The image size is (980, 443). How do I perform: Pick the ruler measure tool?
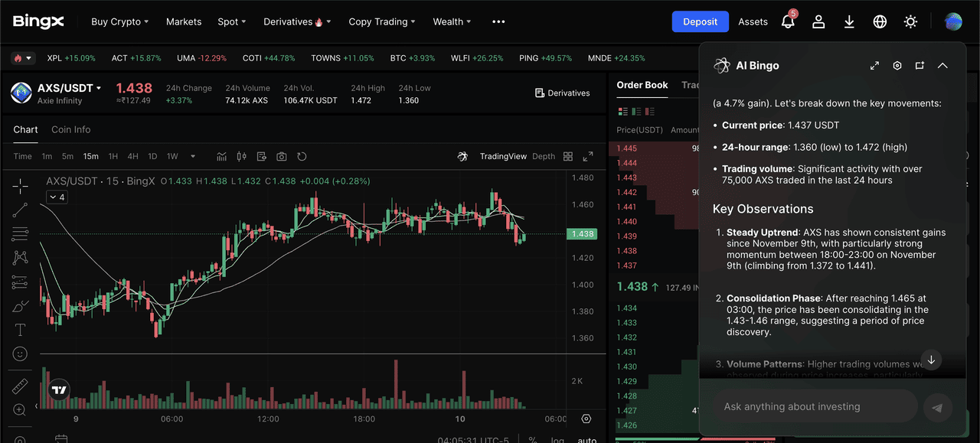click(x=21, y=386)
